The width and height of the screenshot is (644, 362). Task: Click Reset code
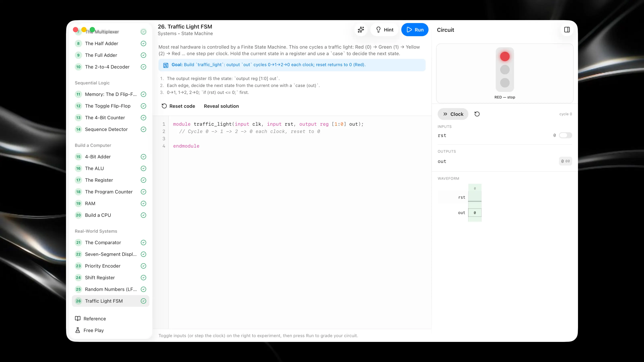click(x=178, y=106)
